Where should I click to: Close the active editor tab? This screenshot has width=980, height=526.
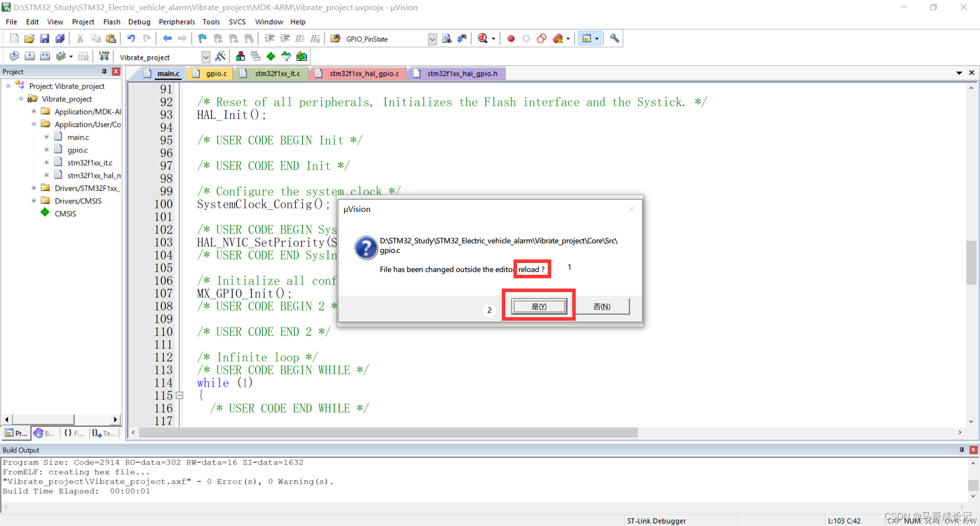tap(972, 73)
